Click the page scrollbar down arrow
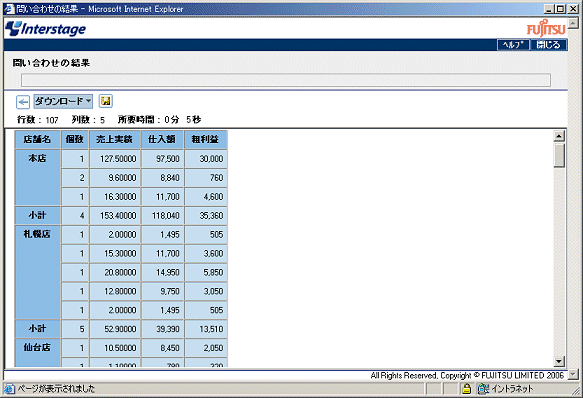Screen dimensions: 583x398 (x=574, y=375)
